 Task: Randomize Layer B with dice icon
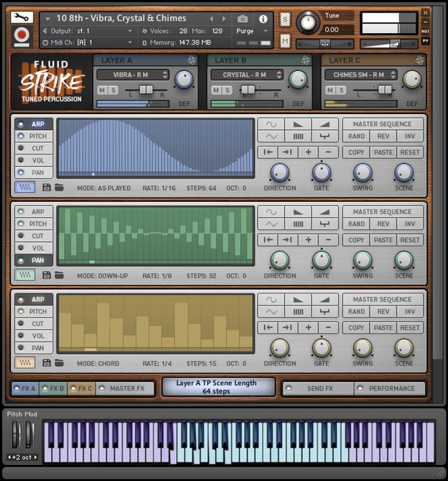click(306, 60)
